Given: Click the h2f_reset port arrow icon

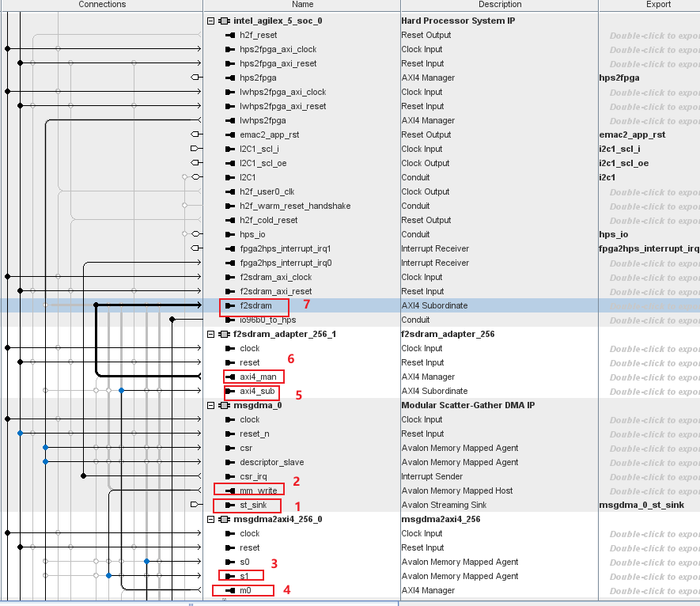Looking at the screenshot, I should (x=230, y=36).
